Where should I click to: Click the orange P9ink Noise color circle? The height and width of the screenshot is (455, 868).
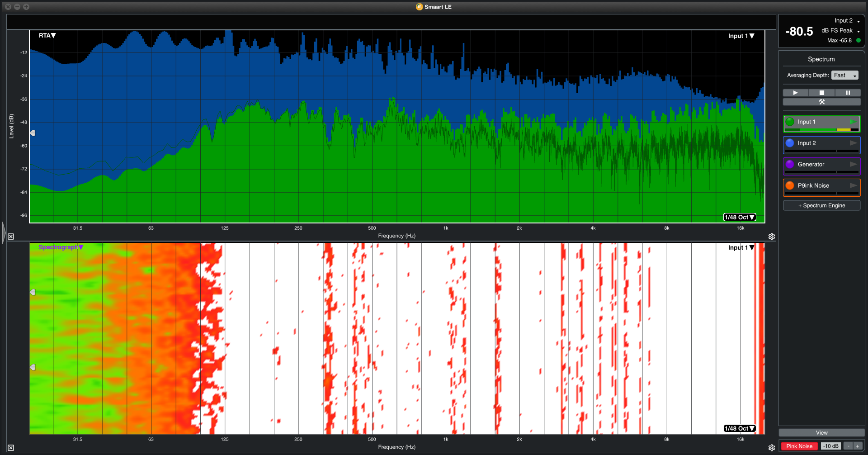(x=790, y=185)
